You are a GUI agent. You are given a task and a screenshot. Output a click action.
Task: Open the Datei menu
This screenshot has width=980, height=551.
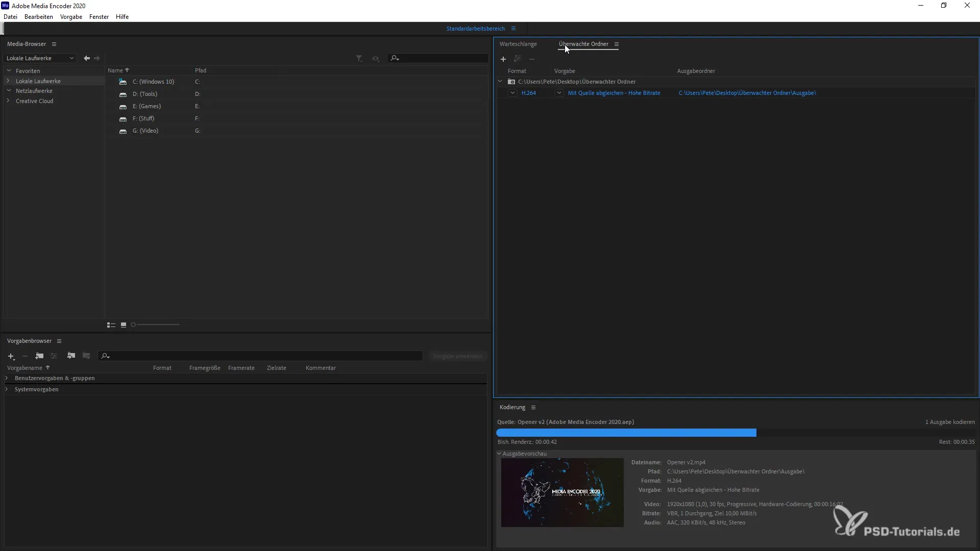(10, 17)
